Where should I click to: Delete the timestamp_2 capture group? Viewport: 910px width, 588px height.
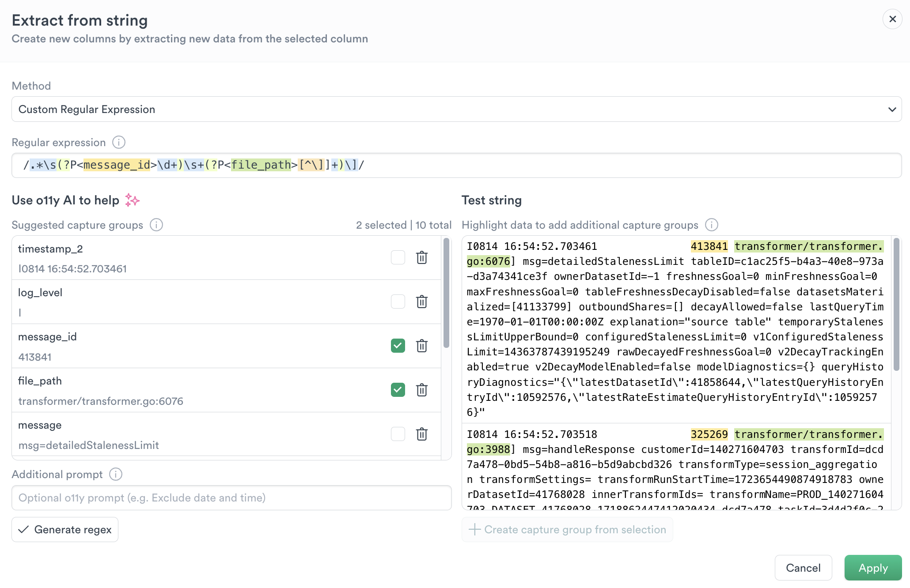pyautogui.click(x=421, y=257)
